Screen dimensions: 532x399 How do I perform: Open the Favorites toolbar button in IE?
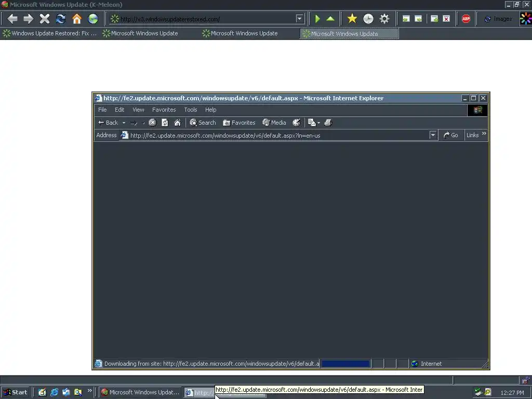click(x=239, y=123)
